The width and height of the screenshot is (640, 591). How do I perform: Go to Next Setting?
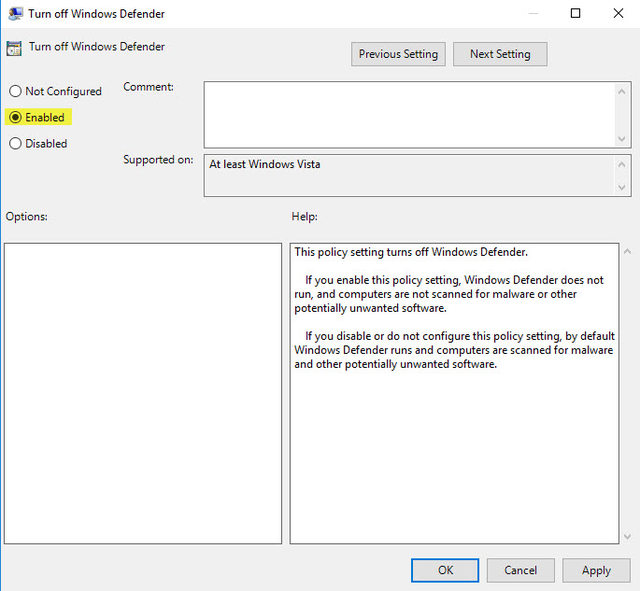click(500, 54)
